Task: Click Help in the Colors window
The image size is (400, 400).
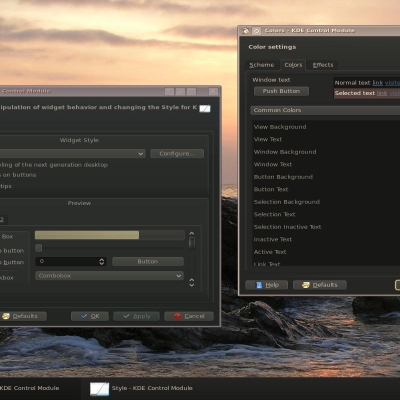Action: click(x=267, y=285)
